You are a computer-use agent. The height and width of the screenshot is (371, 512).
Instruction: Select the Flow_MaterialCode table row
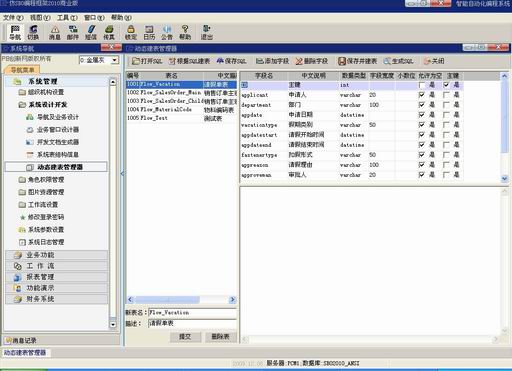(x=182, y=110)
